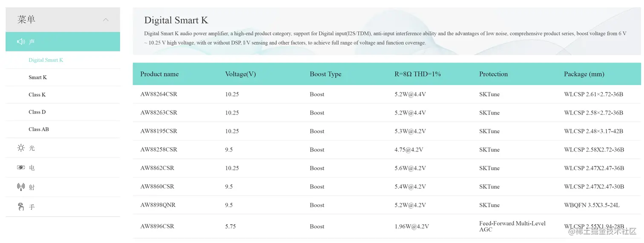The image size is (644, 243).
Task: Open product AW88264CSR
Action: (x=159, y=94)
